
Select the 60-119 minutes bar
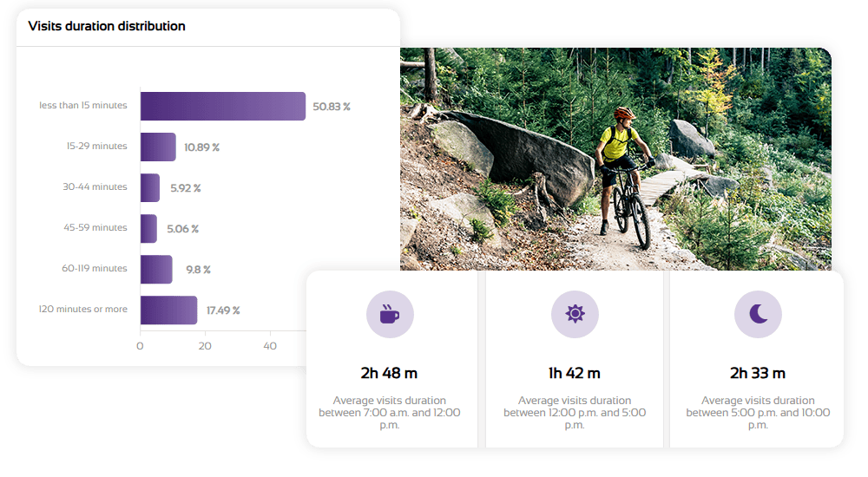pyautogui.click(x=156, y=269)
